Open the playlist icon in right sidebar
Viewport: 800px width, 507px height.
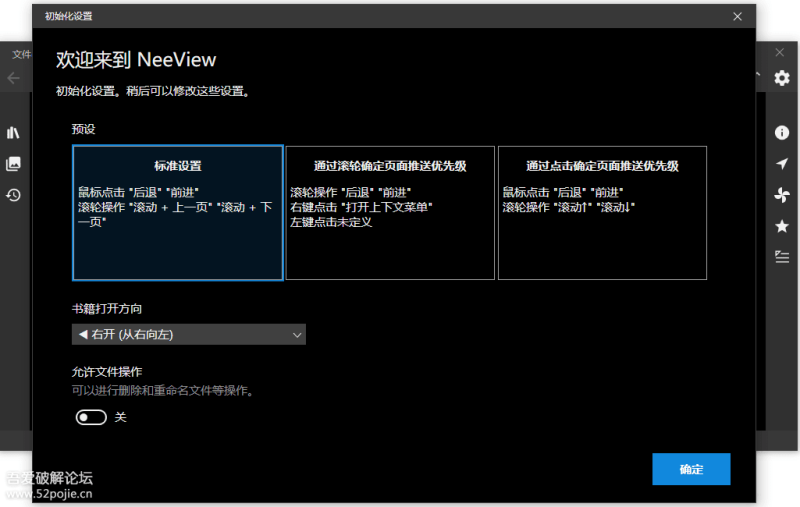pos(782,256)
